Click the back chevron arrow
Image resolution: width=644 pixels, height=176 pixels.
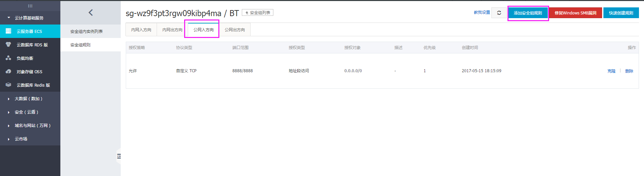pyautogui.click(x=91, y=13)
